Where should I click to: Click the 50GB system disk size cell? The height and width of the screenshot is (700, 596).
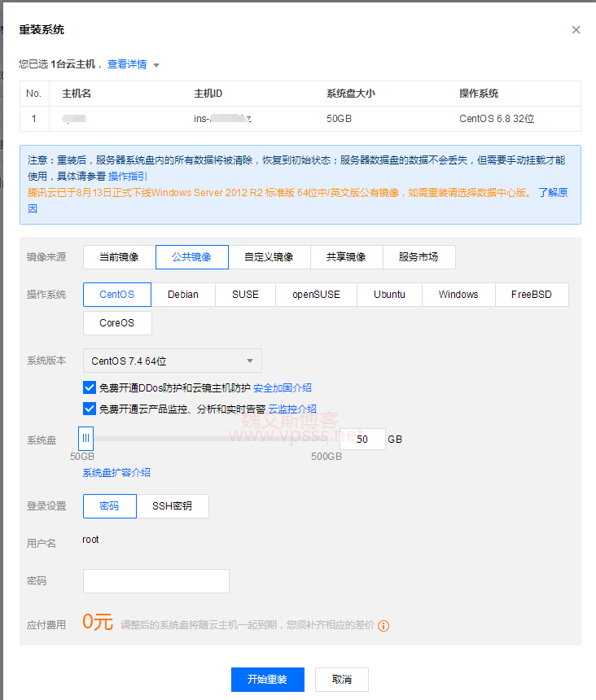[x=339, y=119]
